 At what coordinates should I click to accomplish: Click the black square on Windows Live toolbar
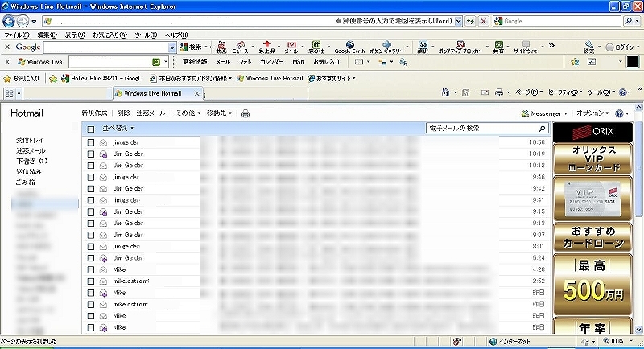(633, 62)
